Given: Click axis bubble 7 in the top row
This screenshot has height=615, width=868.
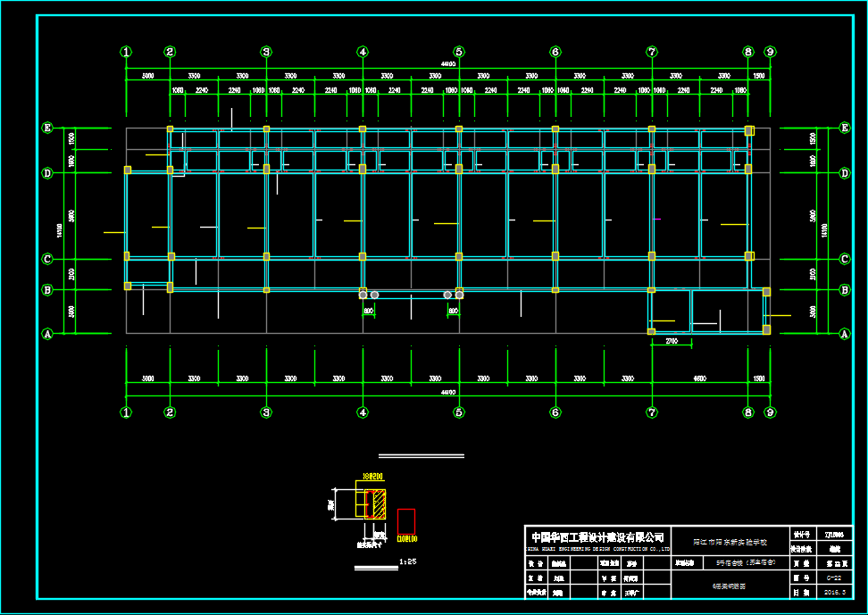Looking at the screenshot, I should tap(652, 52).
